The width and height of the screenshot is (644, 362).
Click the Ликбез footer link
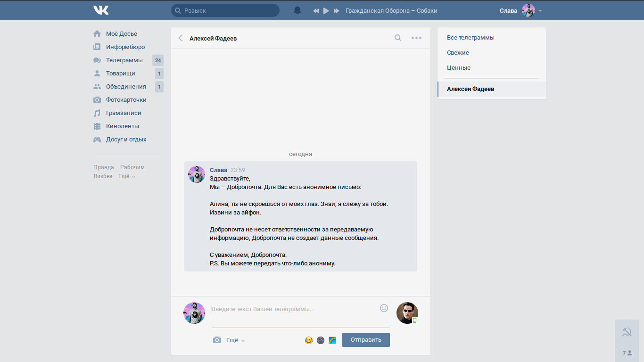[103, 176]
